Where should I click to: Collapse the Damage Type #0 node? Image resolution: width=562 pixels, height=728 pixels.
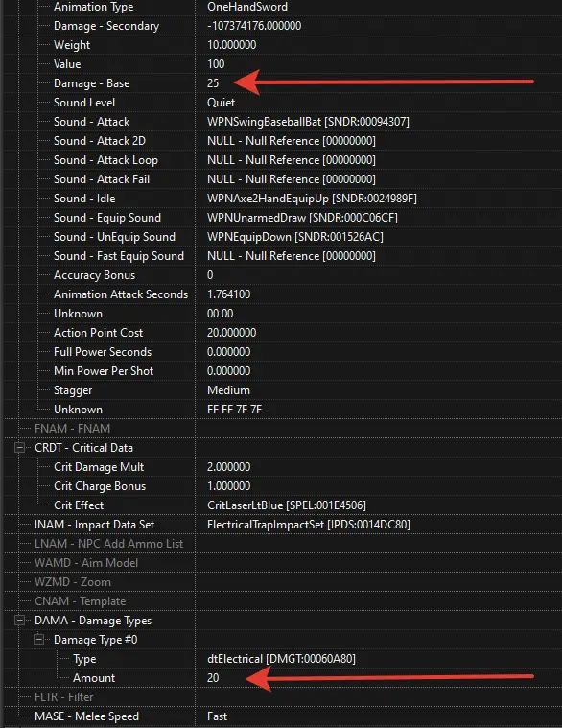click(x=38, y=640)
